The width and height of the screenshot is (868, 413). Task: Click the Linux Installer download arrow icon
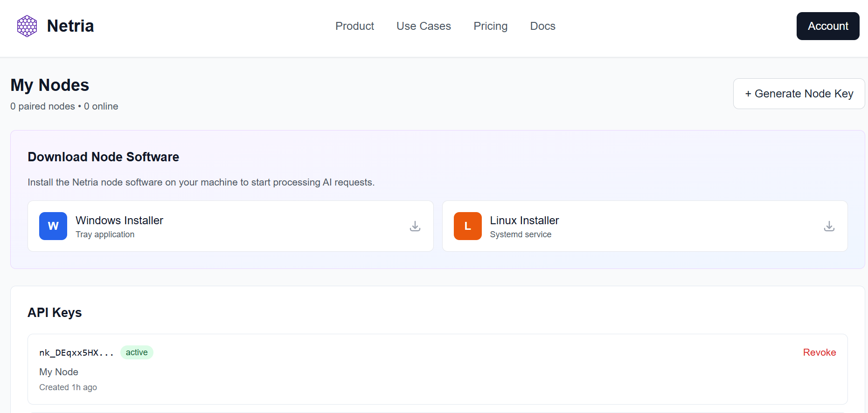coord(829,226)
